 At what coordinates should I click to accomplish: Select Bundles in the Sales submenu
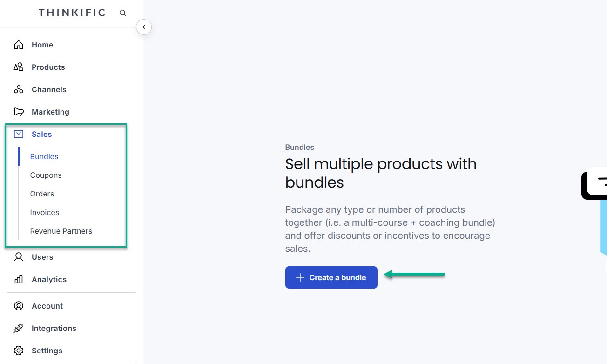tap(44, 156)
